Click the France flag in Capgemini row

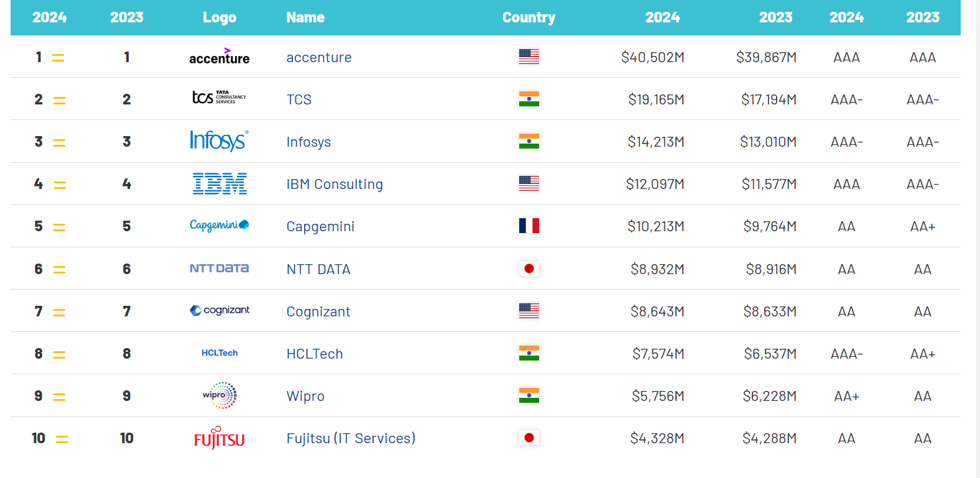(x=529, y=226)
